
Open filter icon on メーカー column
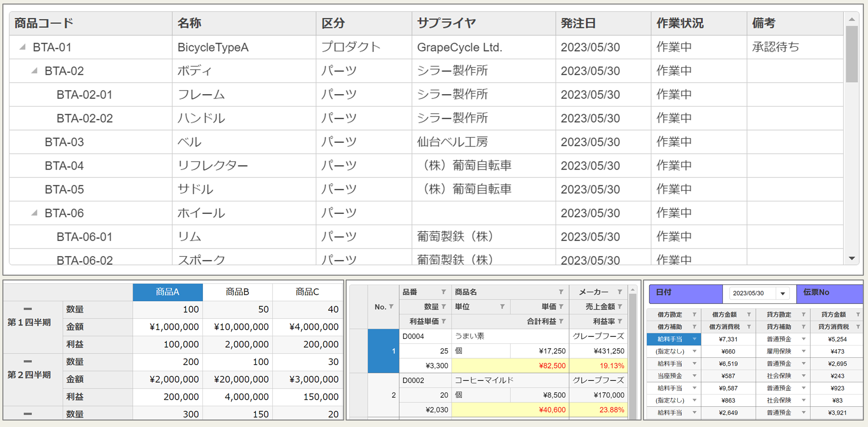pos(620,292)
